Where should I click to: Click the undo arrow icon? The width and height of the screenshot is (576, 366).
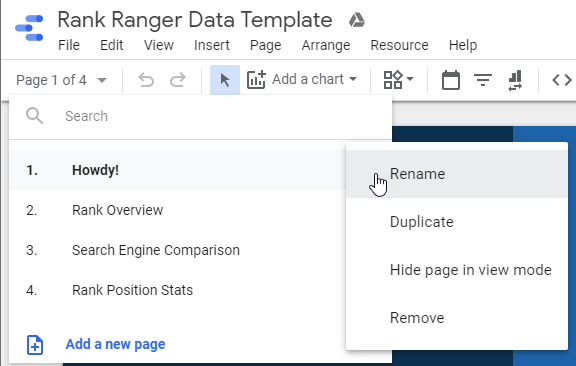146,80
